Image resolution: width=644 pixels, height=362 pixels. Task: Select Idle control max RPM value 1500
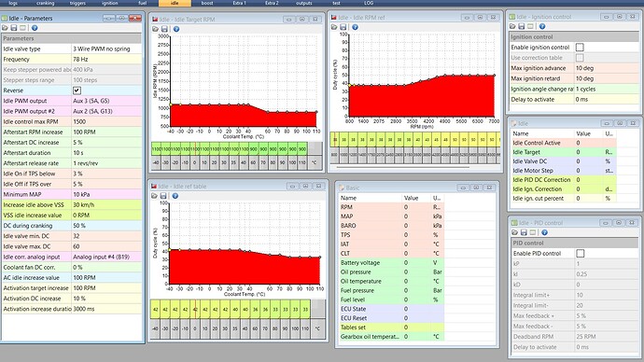pos(106,121)
